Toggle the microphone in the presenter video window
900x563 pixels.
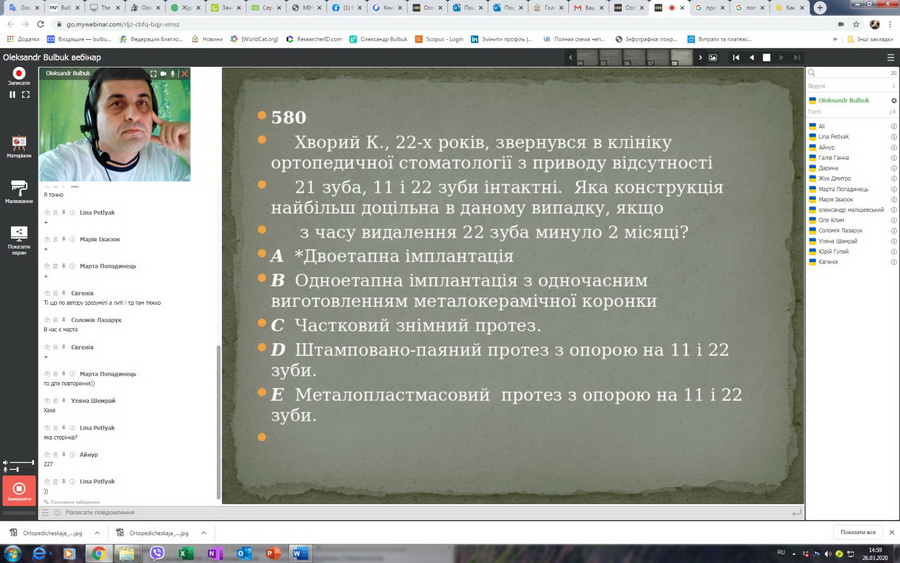173,74
